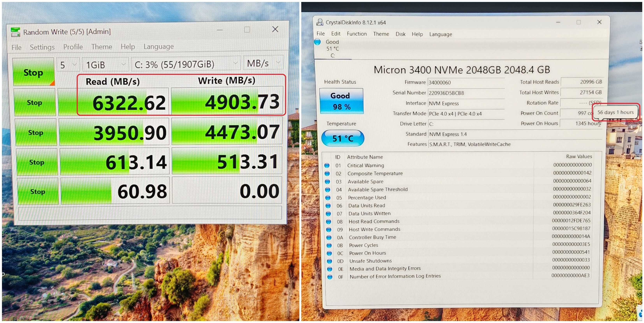Image resolution: width=644 pixels, height=323 pixels.
Task: Click status circle for Data Units Written
Action: click(328, 213)
